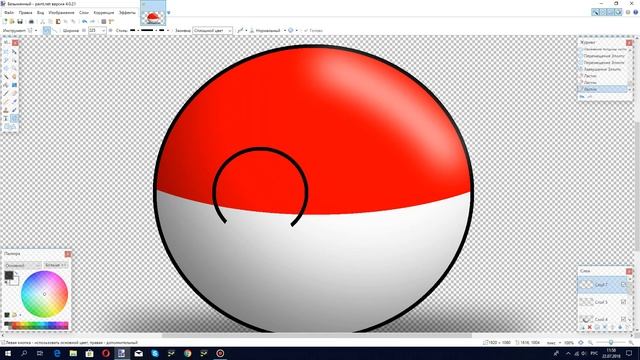Click the New image toolbar icon
Image resolution: width=640 pixels, height=360 pixels.
coord(5,21)
